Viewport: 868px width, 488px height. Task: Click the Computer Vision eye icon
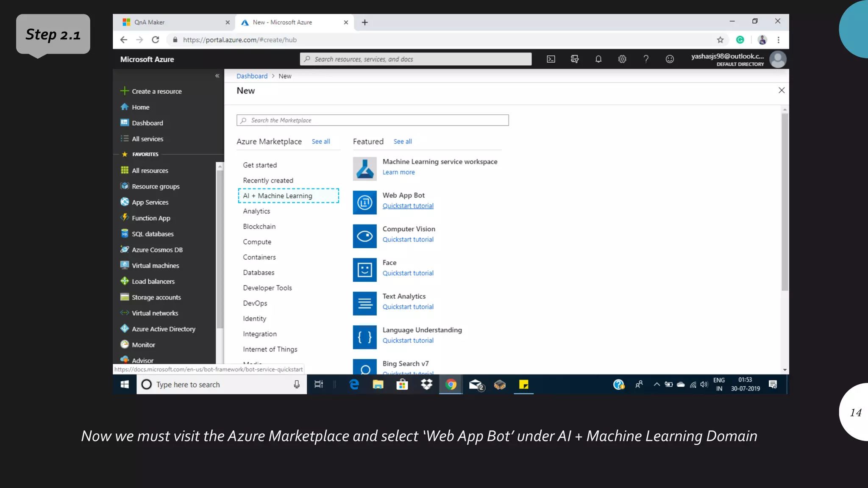click(x=364, y=236)
